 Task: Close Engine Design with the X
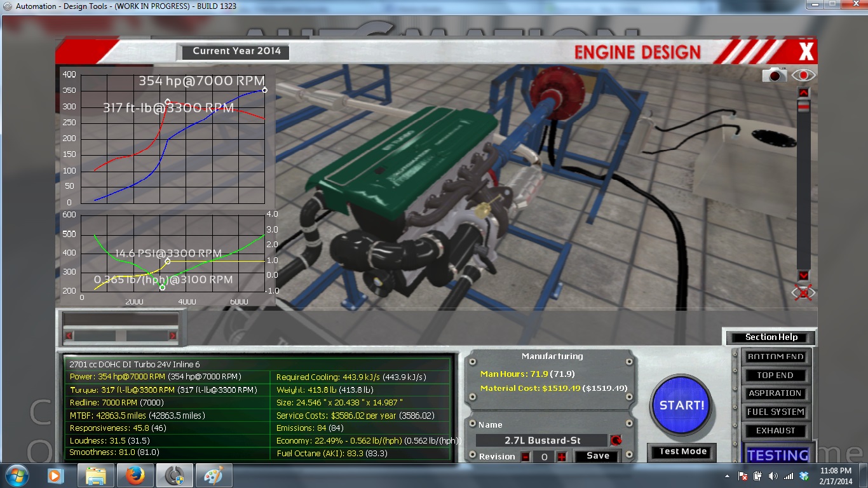[x=806, y=51]
